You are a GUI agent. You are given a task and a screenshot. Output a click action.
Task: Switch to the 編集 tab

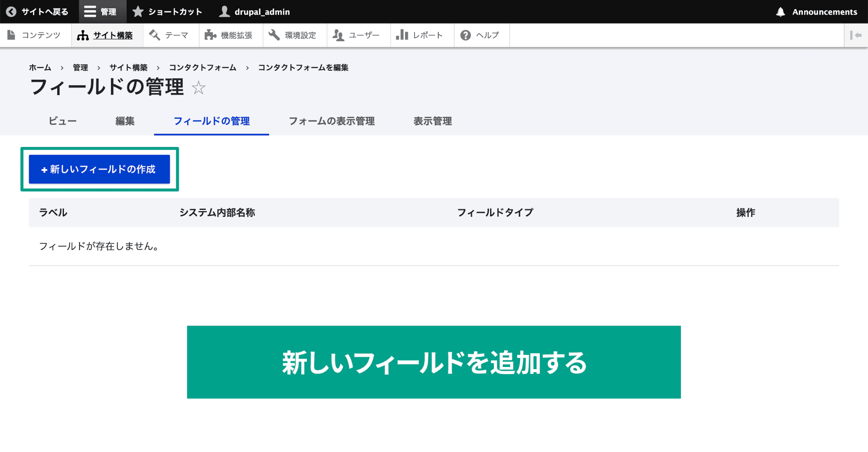click(x=125, y=121)
